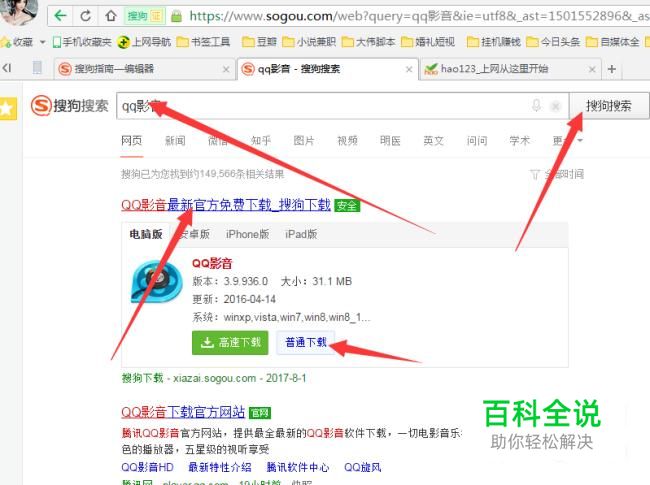Open 婚礼短视 bookmark folder
This screenshot has height=485, width=650.
(428, 42)
